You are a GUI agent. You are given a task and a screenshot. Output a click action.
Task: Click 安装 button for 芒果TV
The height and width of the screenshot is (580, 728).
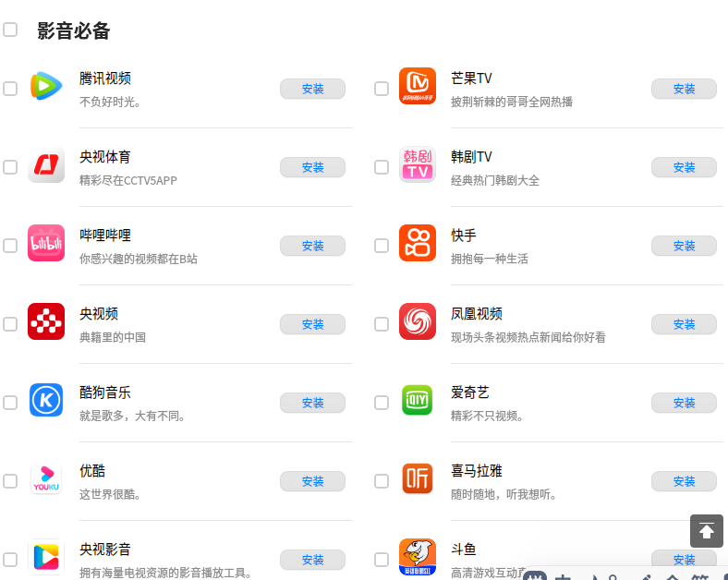tap(684, 89)
